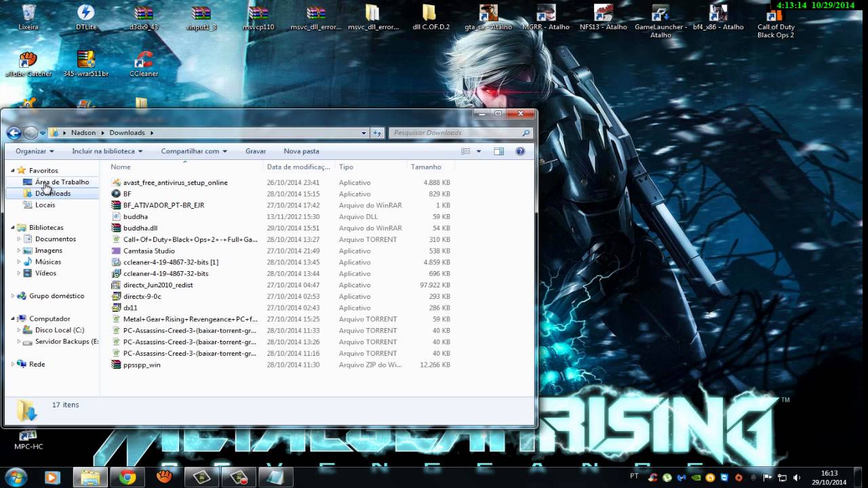Open the MPC-HC desktop shortcut

pyautogui.click(x=28, y=441)
